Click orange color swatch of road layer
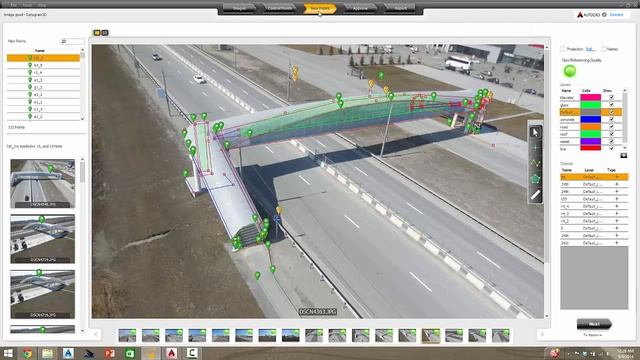 pyautogui.click(x=591, y=127)
